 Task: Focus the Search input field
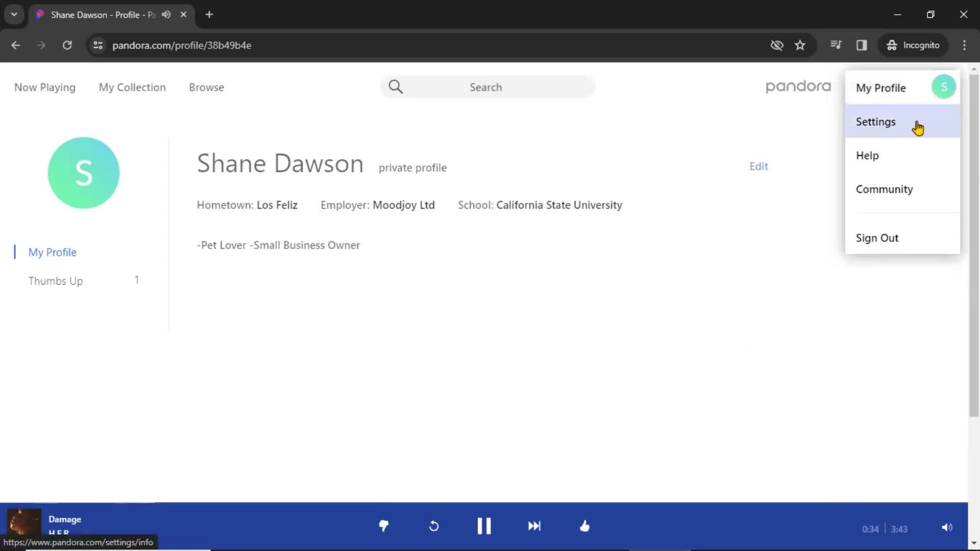pos(487,87)
